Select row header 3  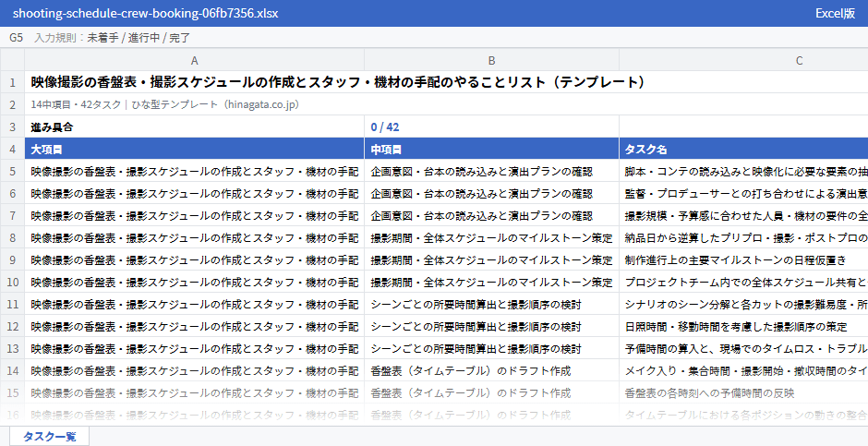tap(12, 127)
